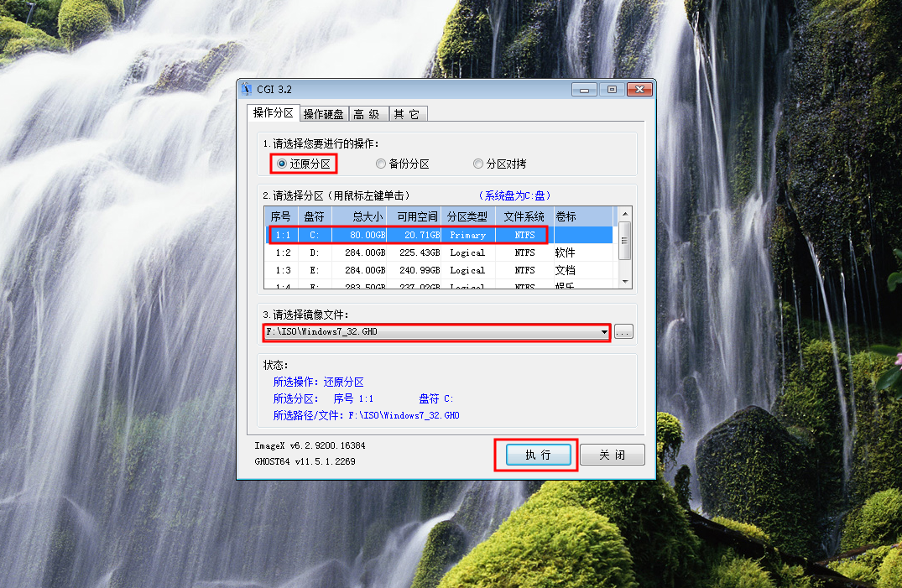Screen dimensions: 902x588
Task: Go to the 其它 tab
Action: coord(407,114)
